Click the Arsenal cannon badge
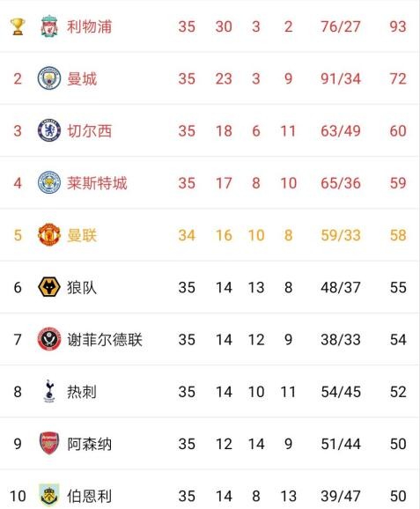Viewport: 420px width, 509px height. click(49, 444)
